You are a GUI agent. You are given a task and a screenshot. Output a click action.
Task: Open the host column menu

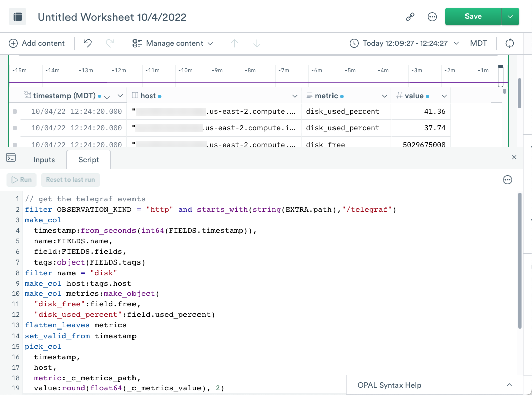point(295,96)
